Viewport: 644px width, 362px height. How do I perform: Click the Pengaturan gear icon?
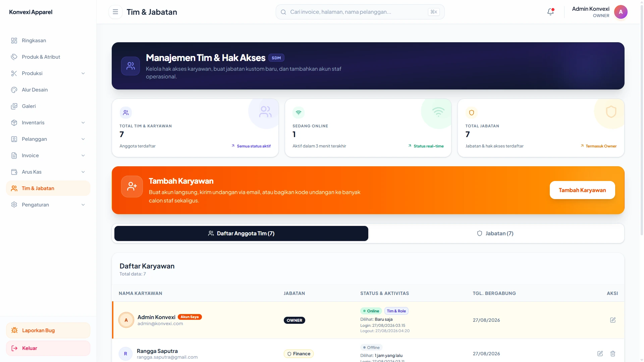pyautogui.click(x=14, y=205)
